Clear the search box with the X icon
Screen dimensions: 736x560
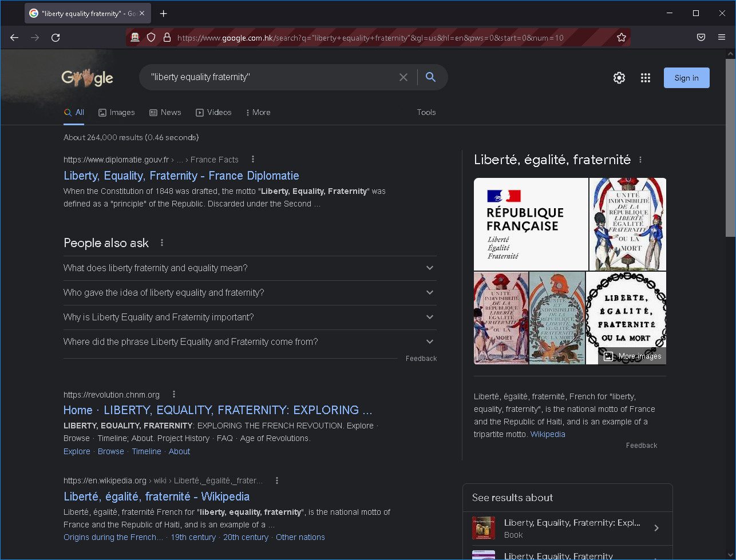click(403, 77)
